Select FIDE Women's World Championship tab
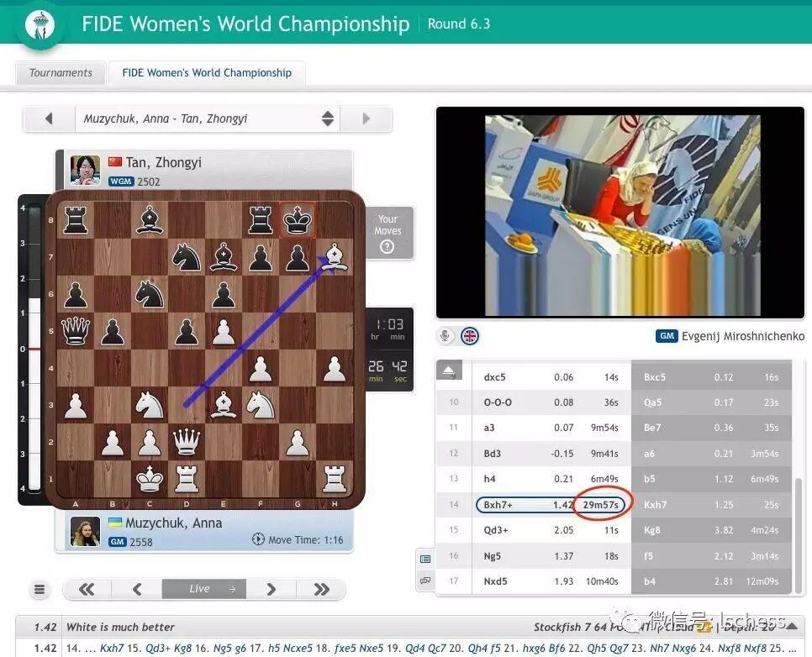Viewport: 812px width, 657px height. pyautogui.click(x=207, y=72)
